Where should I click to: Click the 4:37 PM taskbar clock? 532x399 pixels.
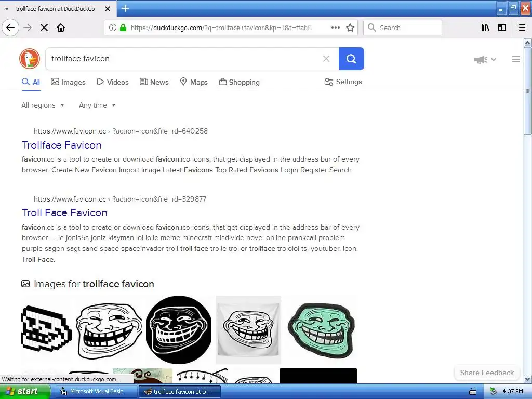pyautogui.click(x=513, y=391)
